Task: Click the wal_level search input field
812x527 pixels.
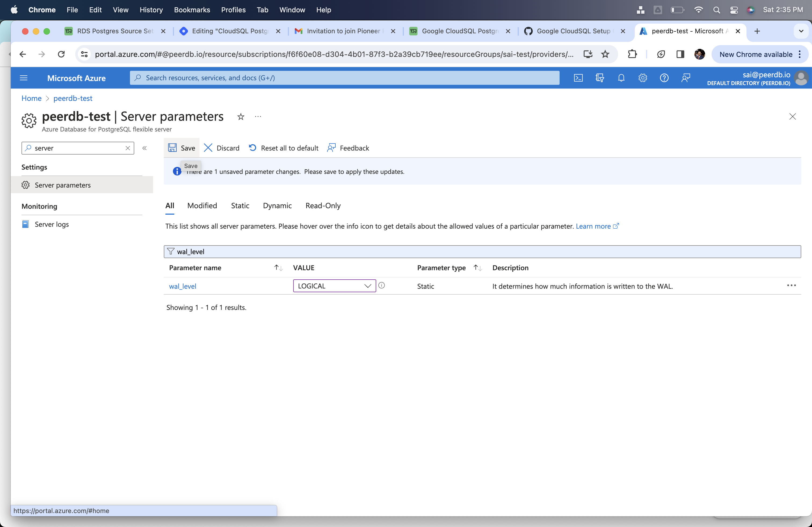Action: coord(482,251)
